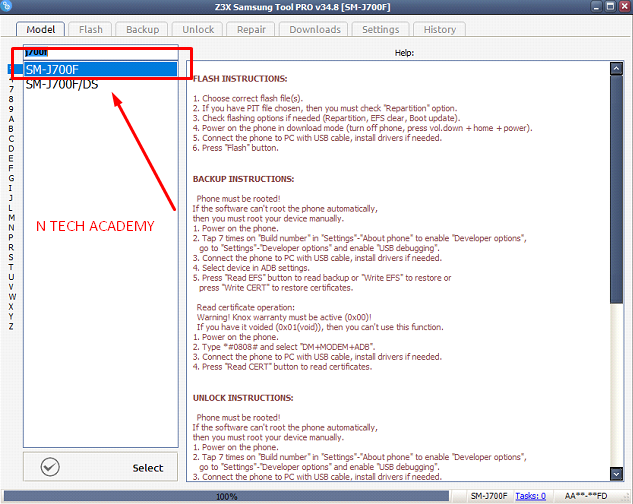Image resolution: width=633 pixels, height=504 pixels.
Task: Jump to letter L in model index
Action: point(11,208)
